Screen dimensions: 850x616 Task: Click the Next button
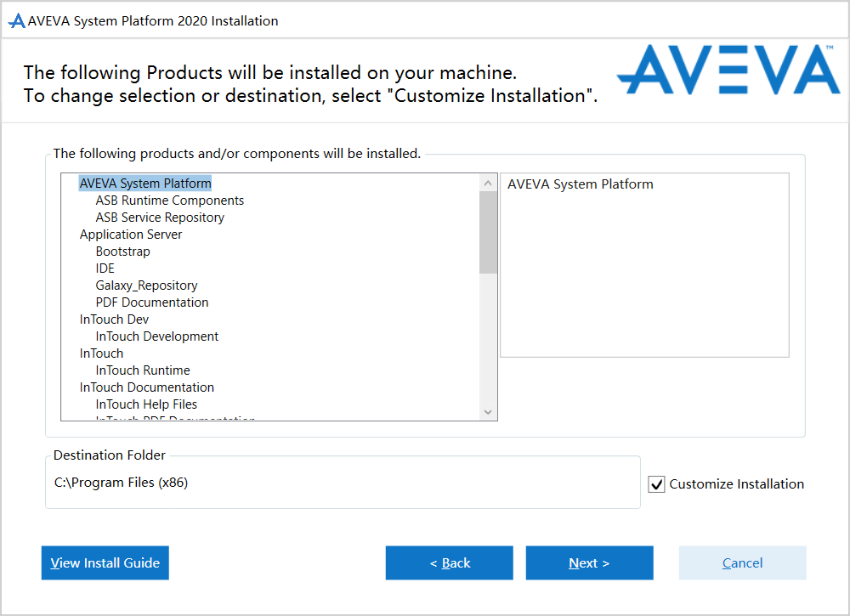coord(589,563)
